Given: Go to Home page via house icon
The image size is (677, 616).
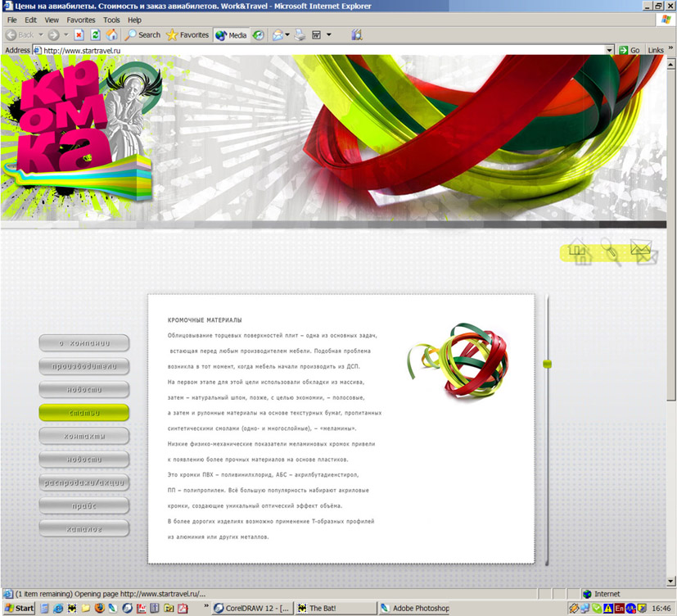Looking at the screenshot, I should click(x=112, y=35).
